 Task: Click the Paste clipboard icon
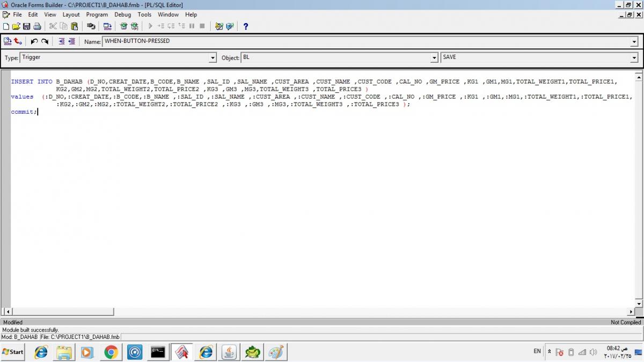pos(75,26)
